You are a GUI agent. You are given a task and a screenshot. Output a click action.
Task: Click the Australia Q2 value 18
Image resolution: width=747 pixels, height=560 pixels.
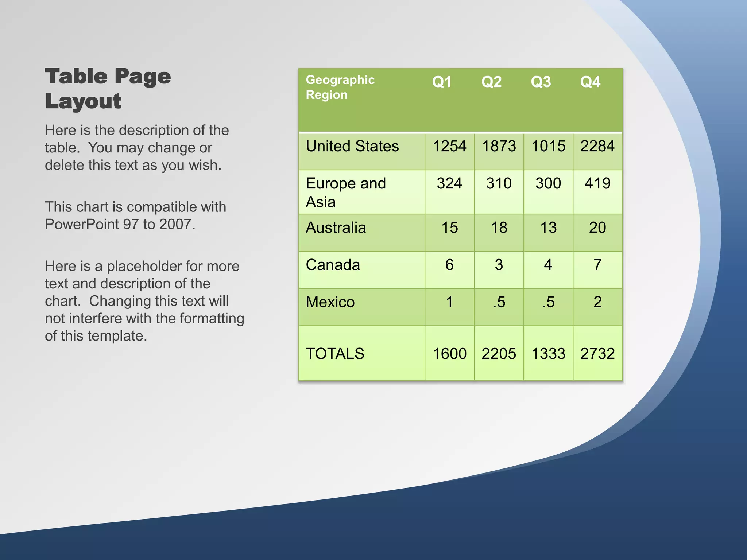tap(499, 228)
